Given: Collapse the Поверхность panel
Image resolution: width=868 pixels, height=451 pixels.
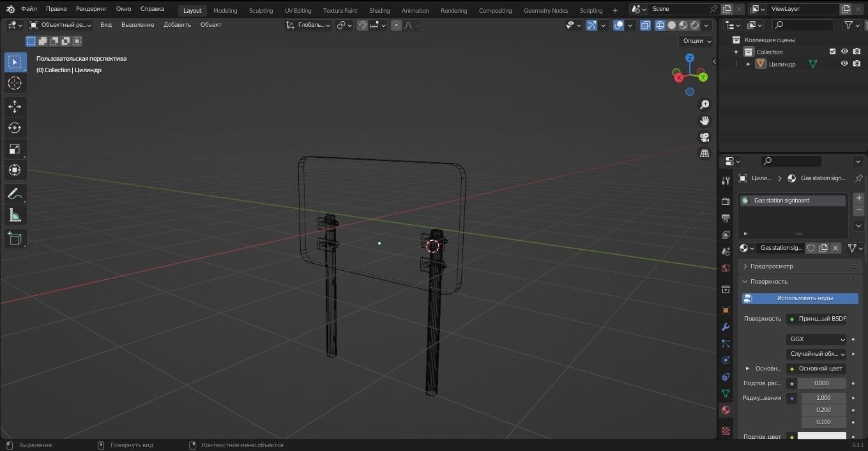Looking at the screenshot, I should (x=769, y=281).
